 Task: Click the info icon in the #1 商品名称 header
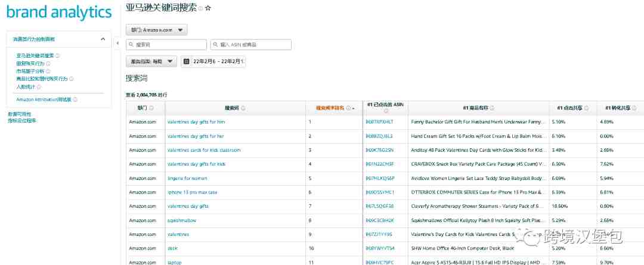point(492,108)
